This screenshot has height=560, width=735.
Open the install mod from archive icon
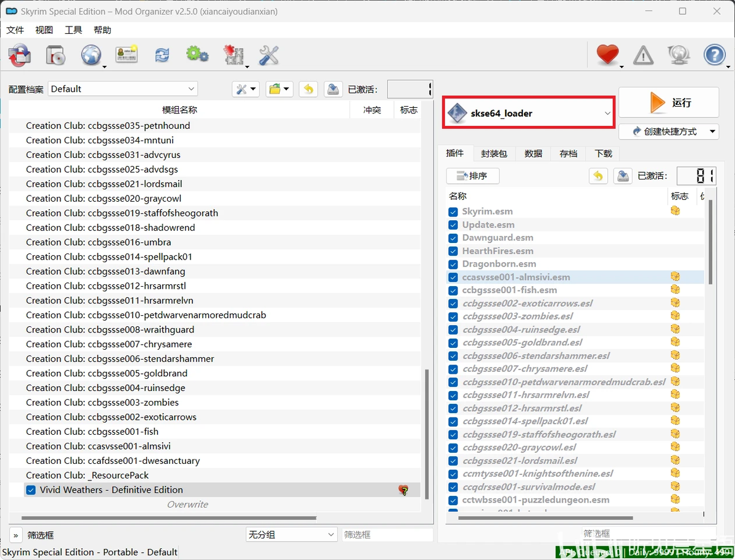coord(55,56)
